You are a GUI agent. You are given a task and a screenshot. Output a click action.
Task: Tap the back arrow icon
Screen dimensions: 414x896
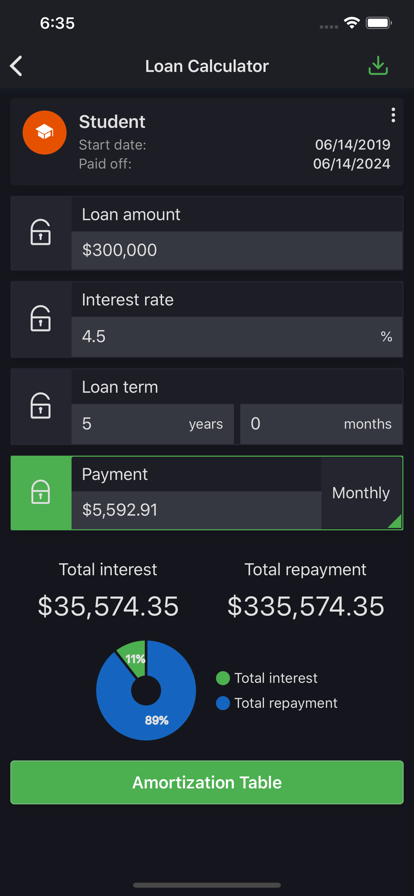pos(16,66)
